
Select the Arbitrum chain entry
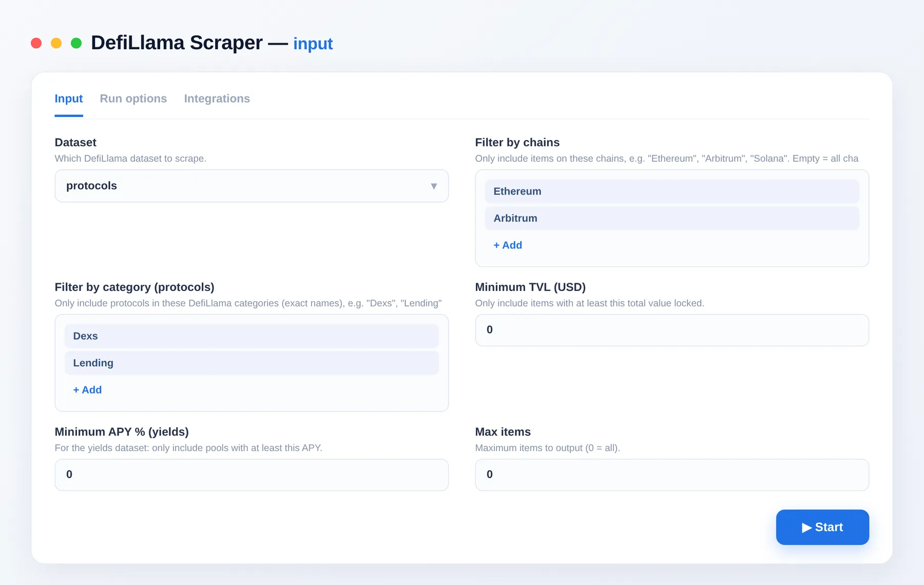[x=672, y=218]
